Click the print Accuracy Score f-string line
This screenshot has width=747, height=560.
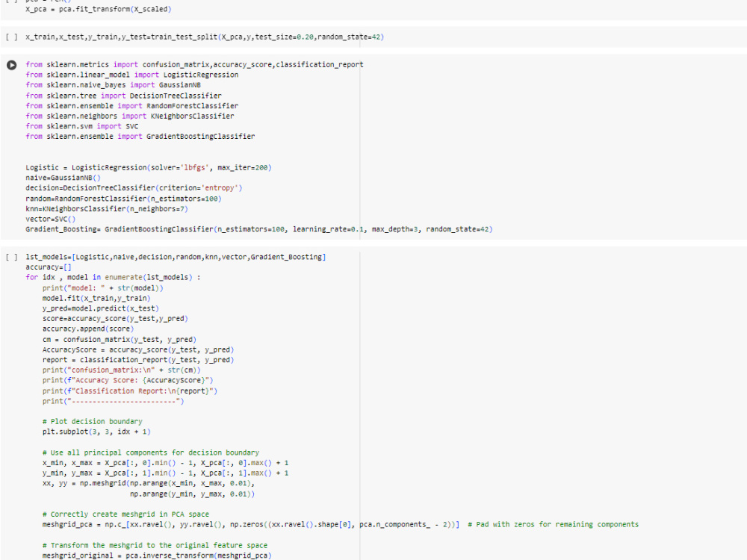[x=128, y=380]
